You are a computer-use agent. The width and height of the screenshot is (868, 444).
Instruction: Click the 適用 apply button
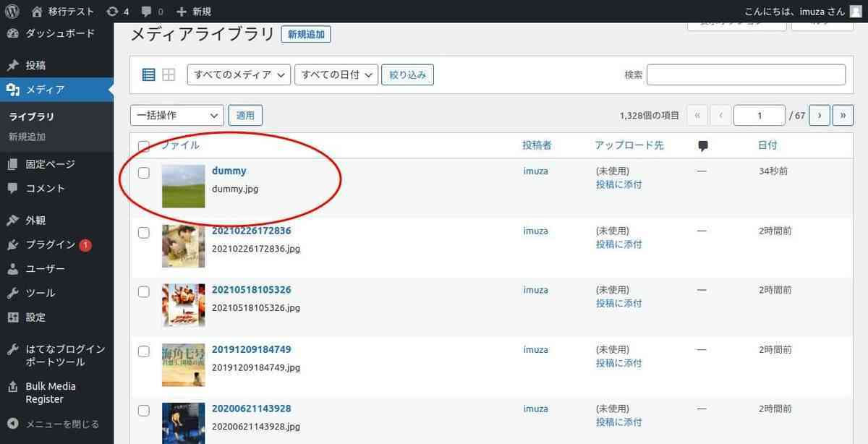click(x=245, y=115)
